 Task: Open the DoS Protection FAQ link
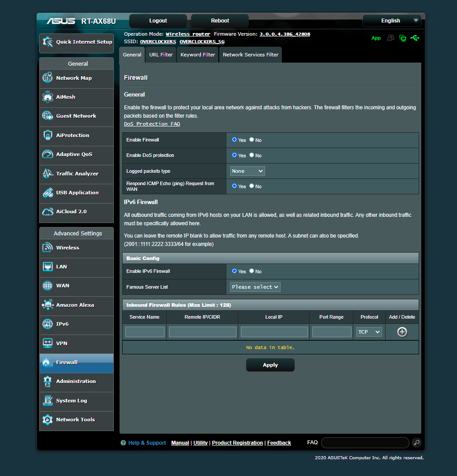coord(152,124)
